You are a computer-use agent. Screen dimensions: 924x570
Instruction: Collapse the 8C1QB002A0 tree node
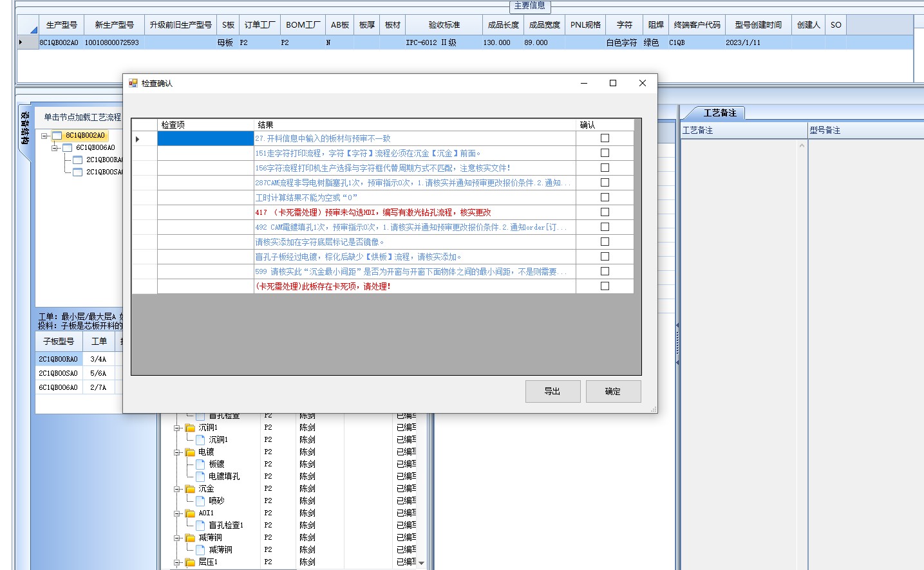point(44,136)
